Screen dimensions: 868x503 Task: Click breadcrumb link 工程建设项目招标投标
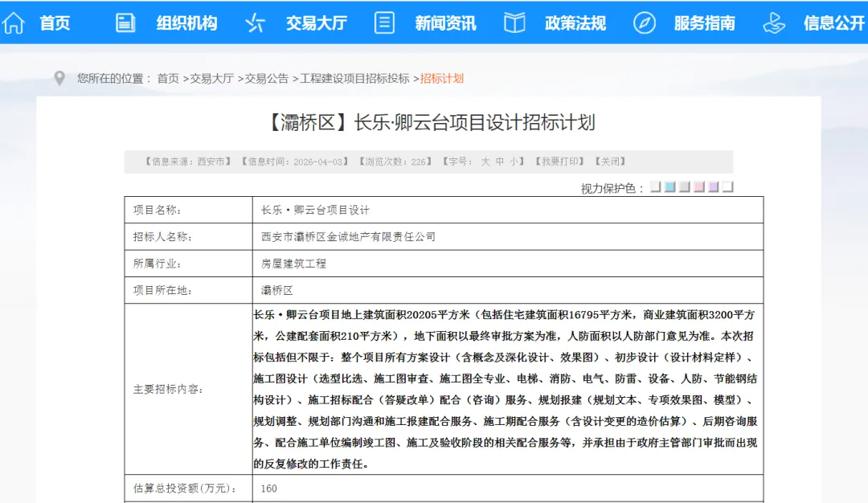pos(354,79)
